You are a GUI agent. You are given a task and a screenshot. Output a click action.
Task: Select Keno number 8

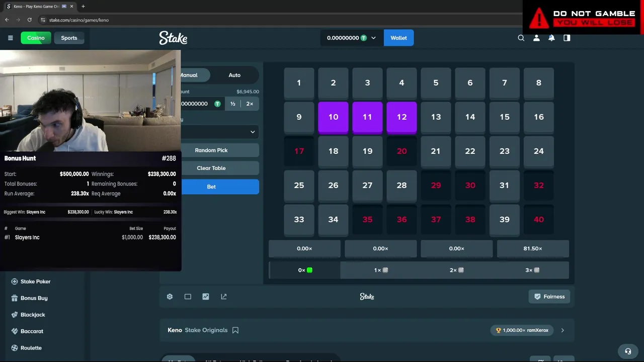coord(538,83)
